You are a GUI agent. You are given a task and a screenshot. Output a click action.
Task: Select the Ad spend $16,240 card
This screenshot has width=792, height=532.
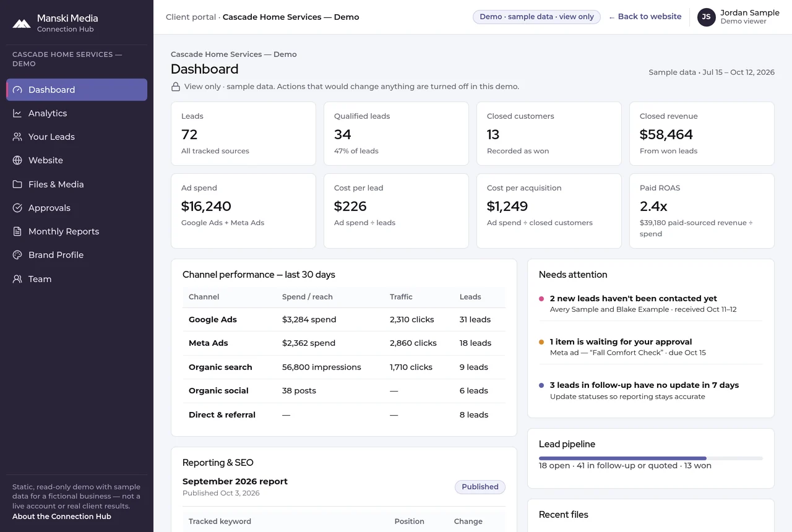pyautogui.click(x=243, y=211)
